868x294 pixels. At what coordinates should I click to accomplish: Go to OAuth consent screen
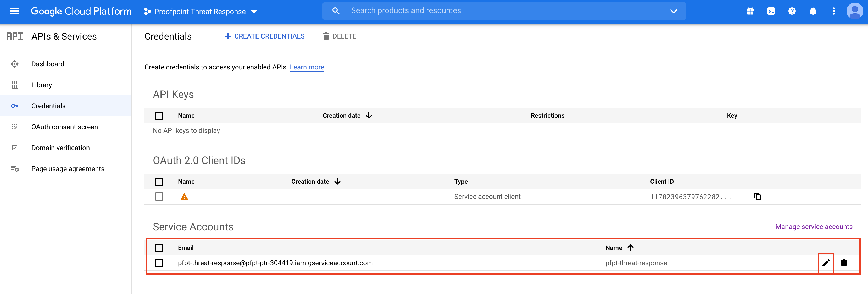coord(64,127)
